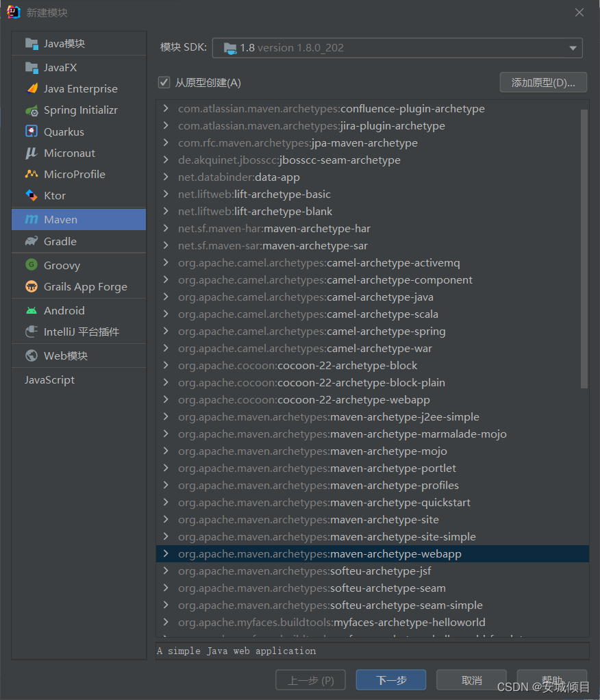Select Gradle module type

[x=79, y=241]
